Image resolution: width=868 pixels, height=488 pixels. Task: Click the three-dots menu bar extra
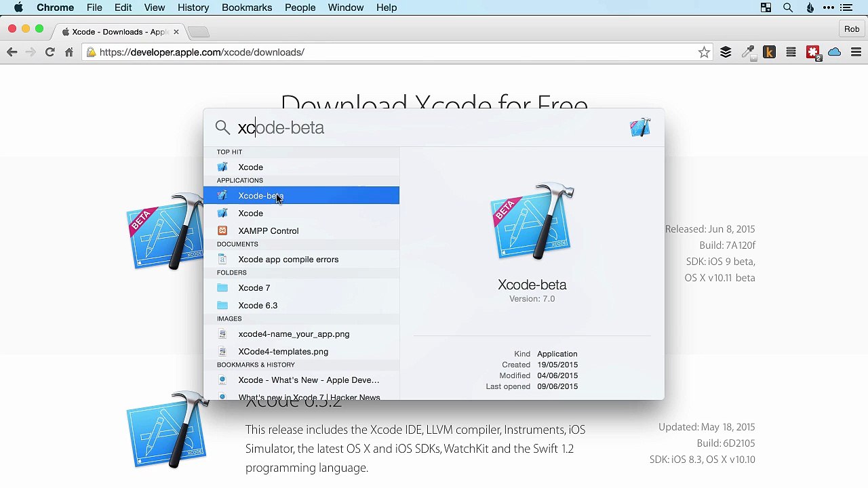coord(828,7)
